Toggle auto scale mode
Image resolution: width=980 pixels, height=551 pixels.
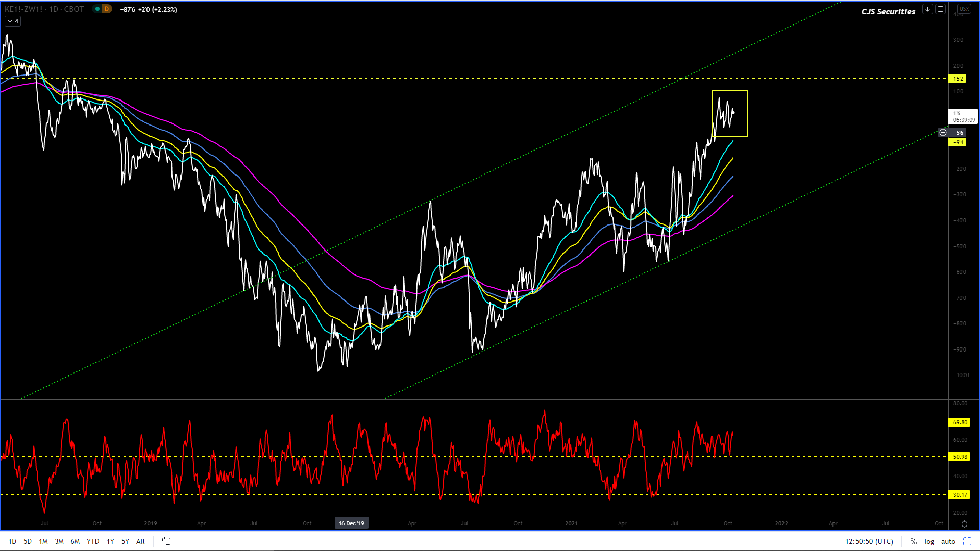(x=948, y=541)
